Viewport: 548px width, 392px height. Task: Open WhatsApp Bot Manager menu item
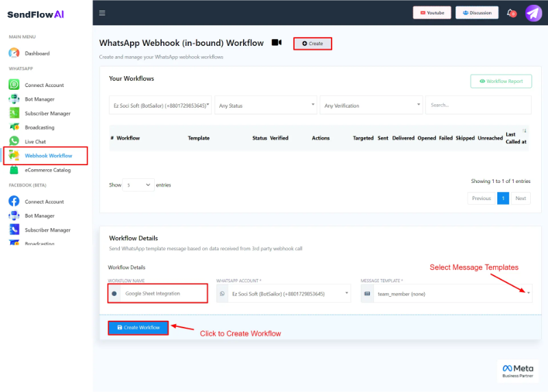point(40,99)
